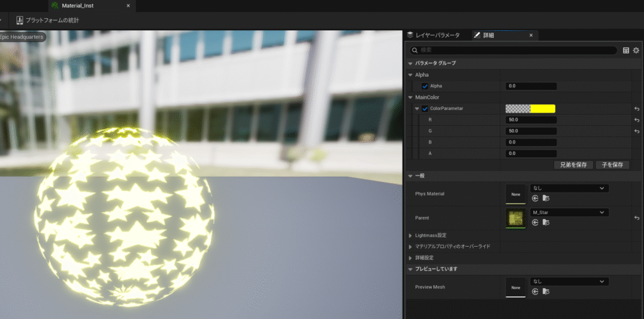The height and width of the screenshot is (319, 644).
Task: Expand the 詳細設定 section
Action: pos(410,258)
